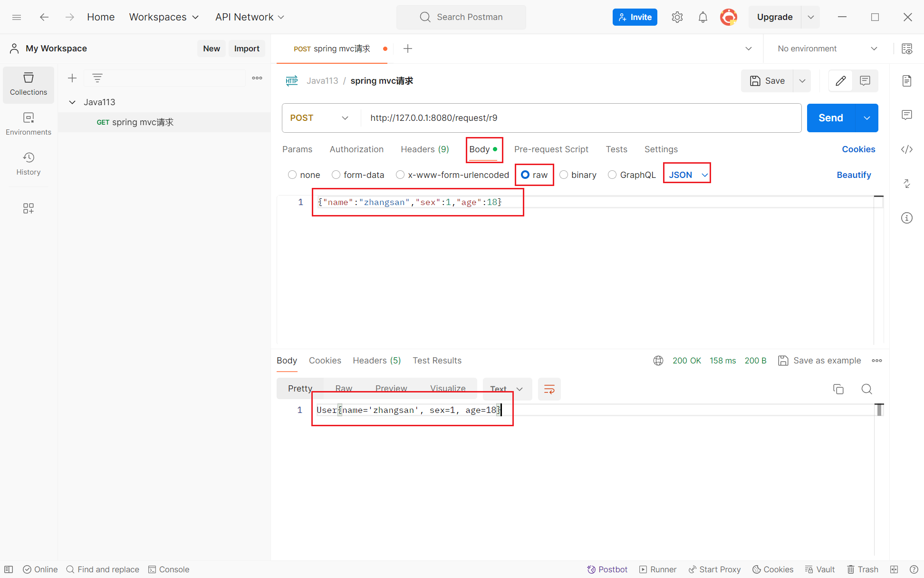The height and width of the screenshot is (578, 924).
Task: Open the History sidebar panel
Action: [x=29, y=164]
